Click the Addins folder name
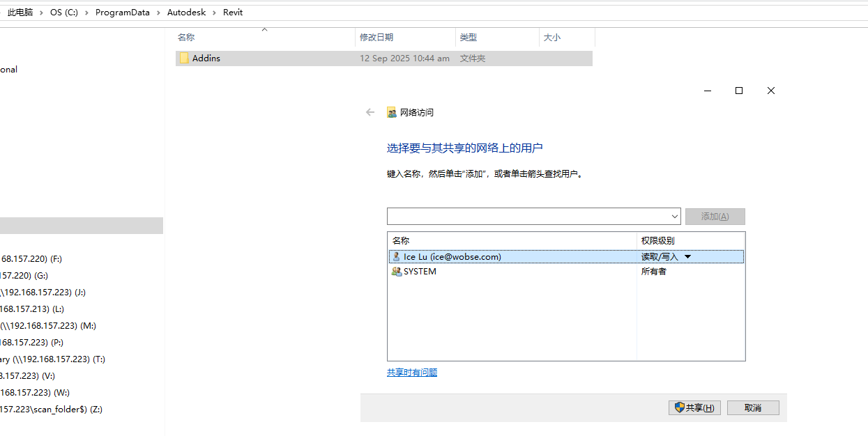Viewport: 868px width, 436px height. [x=206, y=59]
